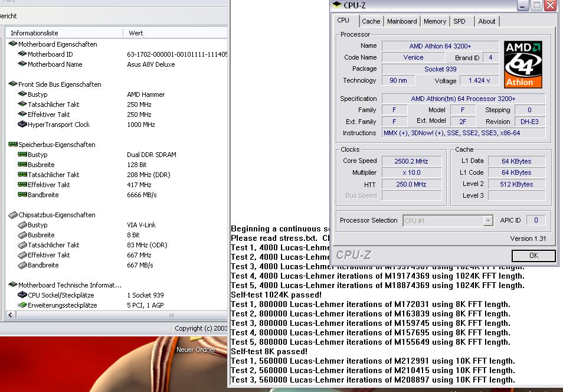The width and height of the screenshot is (563, 392).
Task: Click the Wert column header
Action: click(176, 33)
